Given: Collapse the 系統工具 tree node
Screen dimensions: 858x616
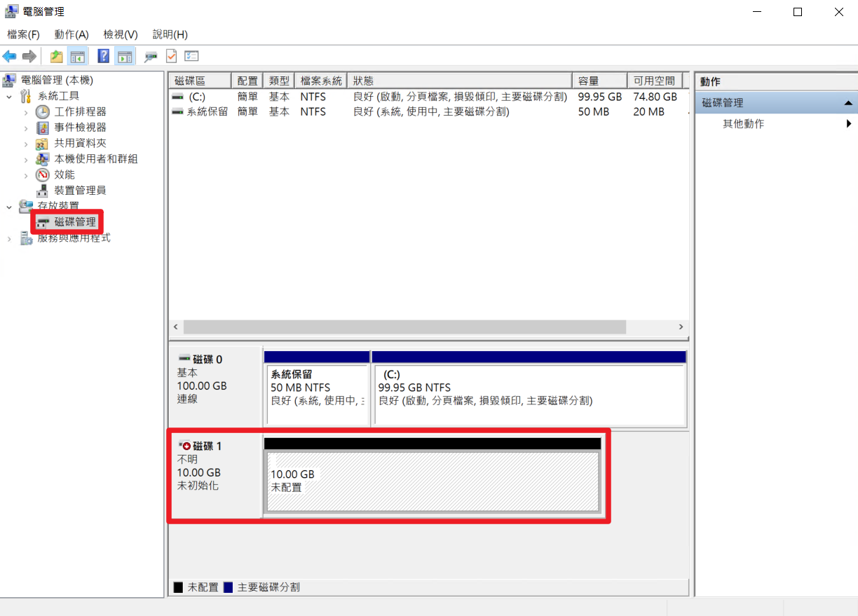Looking at the screenshot, I should 9,96.
